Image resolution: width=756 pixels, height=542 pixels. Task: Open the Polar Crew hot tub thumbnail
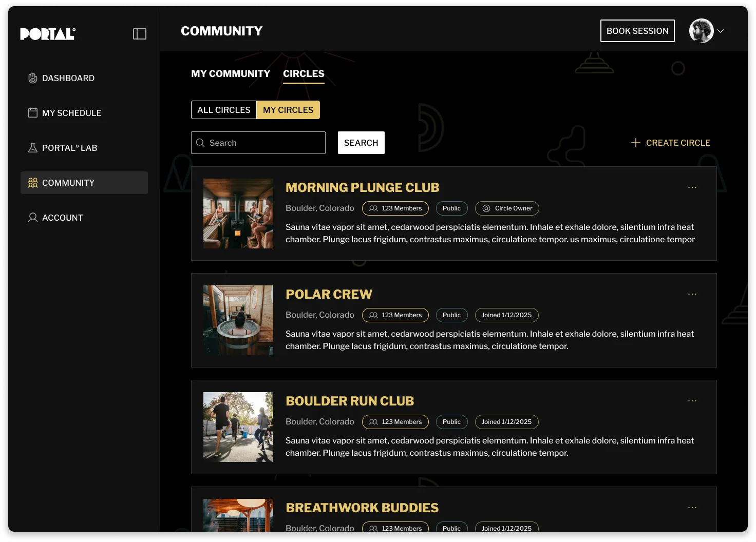[x=238, y=320]
